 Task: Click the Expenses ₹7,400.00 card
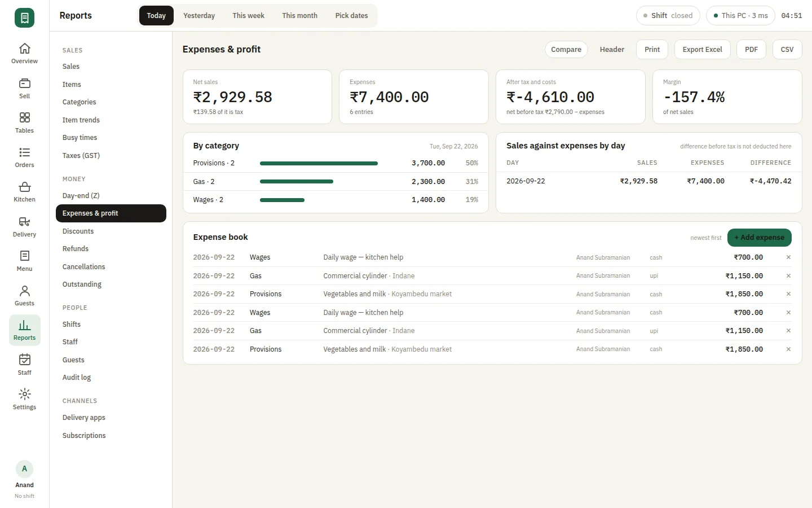click(x=414, y=97)
